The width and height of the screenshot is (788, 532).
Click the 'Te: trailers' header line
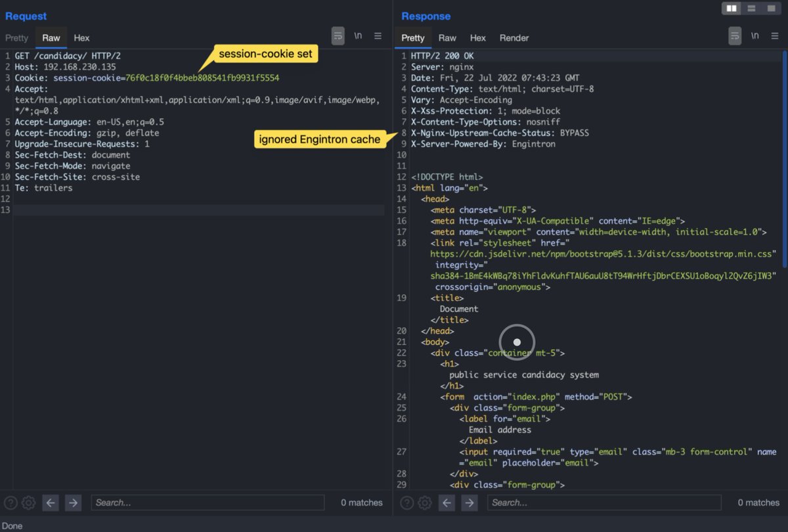point(43,188)
